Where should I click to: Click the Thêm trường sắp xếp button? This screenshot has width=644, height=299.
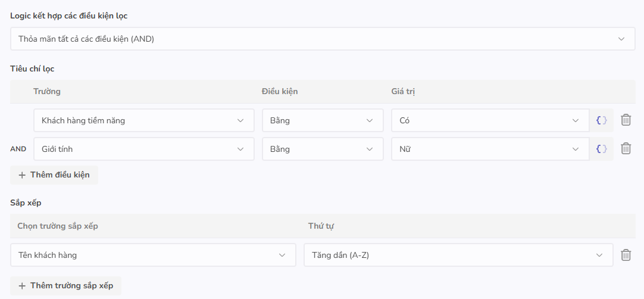pos(66,286)
